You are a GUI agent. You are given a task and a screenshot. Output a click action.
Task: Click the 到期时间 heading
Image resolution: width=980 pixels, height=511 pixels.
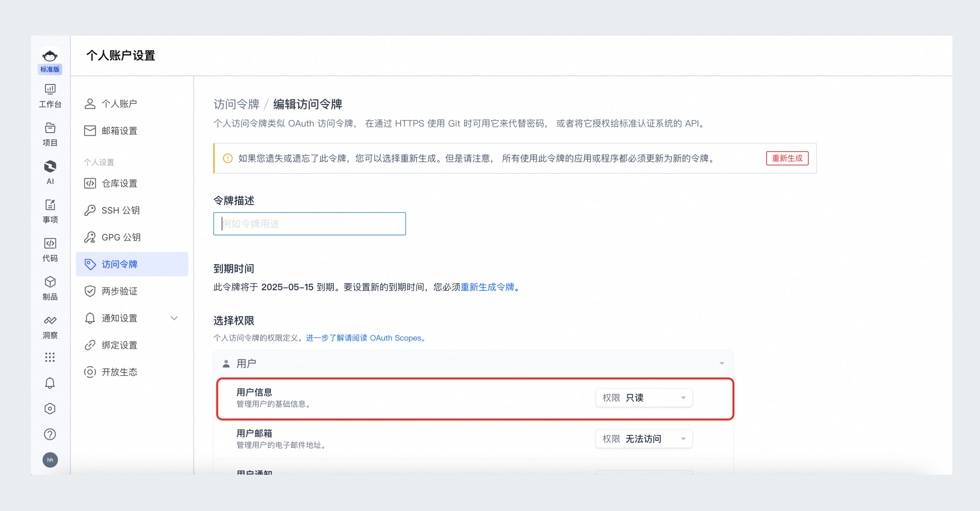[x=234, y=269]
